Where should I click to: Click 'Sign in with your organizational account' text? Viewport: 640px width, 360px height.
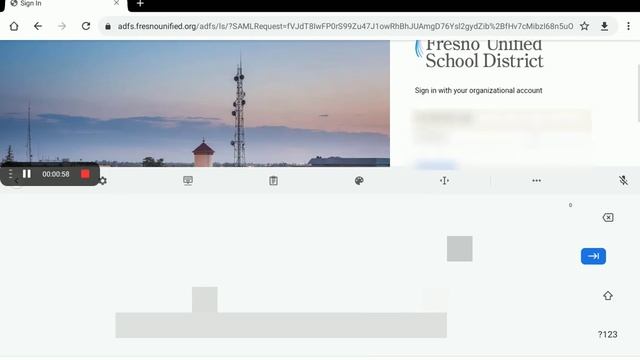tap(478, 91)
